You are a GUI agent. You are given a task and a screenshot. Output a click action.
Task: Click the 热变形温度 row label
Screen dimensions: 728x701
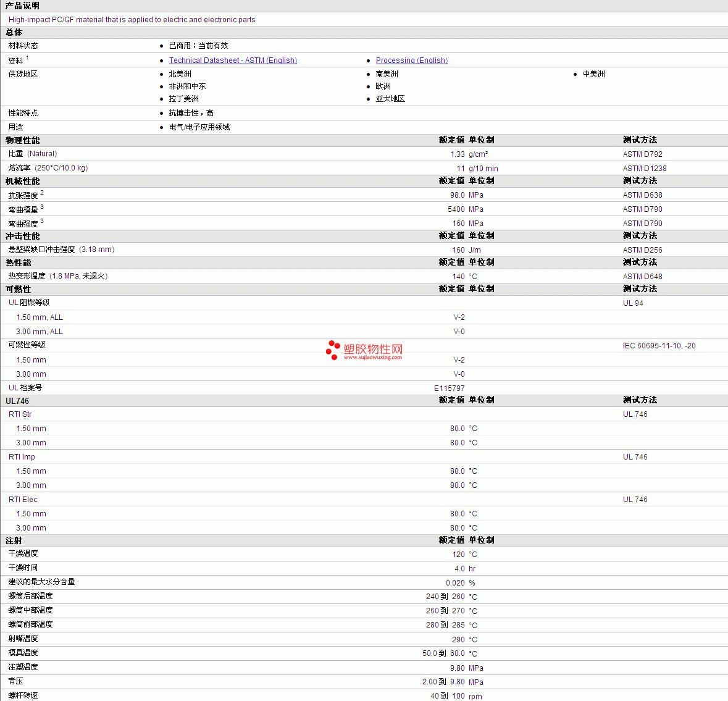coord(58,276)
